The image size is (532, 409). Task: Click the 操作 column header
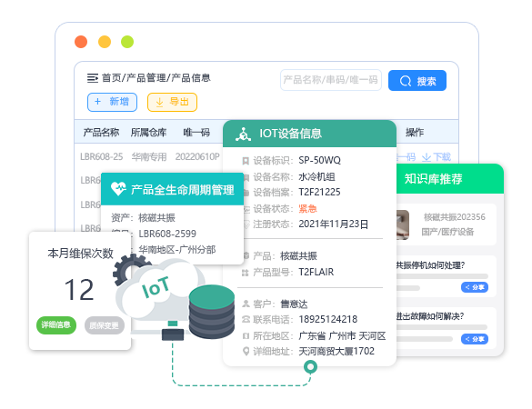[x=415, y=133]
